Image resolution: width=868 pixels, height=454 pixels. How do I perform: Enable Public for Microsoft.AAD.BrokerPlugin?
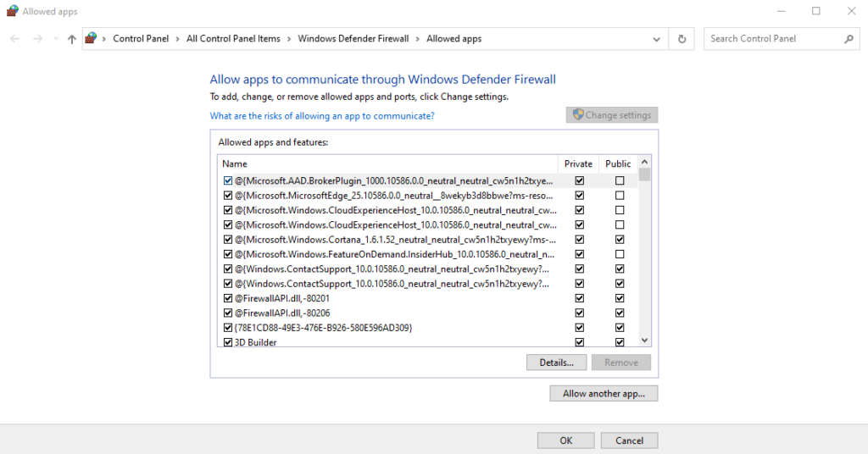click(x=620, y=180)
